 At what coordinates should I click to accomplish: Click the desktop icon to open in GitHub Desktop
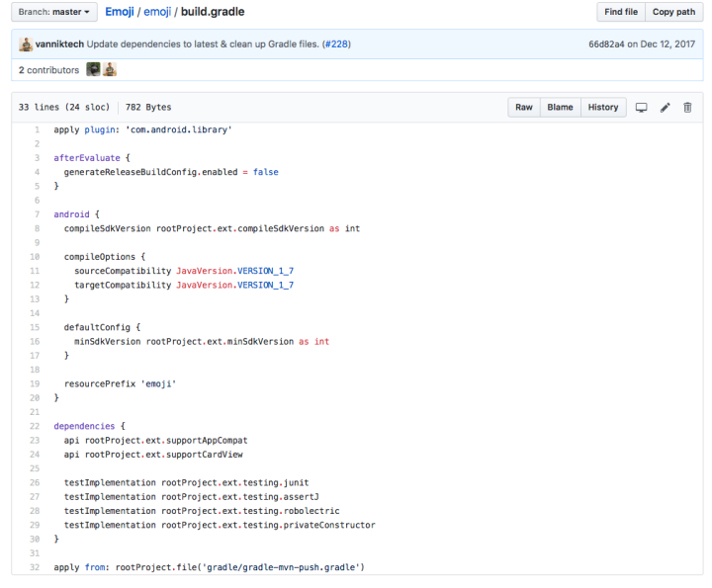642,107
